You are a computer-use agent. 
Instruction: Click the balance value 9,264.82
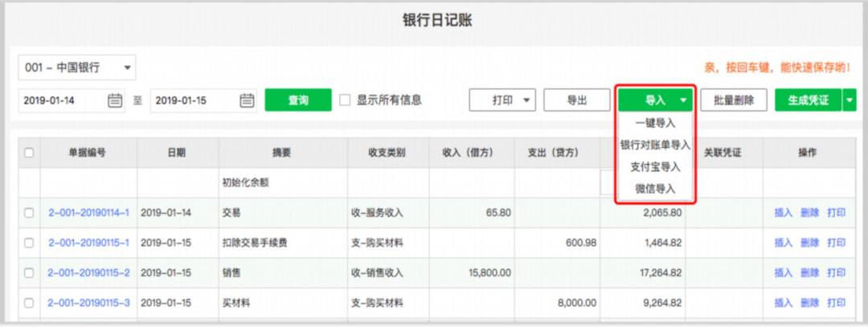662,303
